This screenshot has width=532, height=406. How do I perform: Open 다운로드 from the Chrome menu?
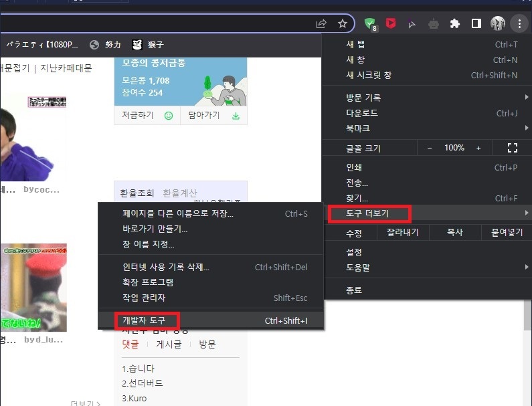tap(428, 113)
